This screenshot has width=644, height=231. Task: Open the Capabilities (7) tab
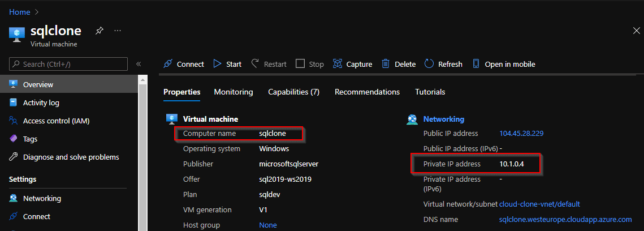point(293,92)
